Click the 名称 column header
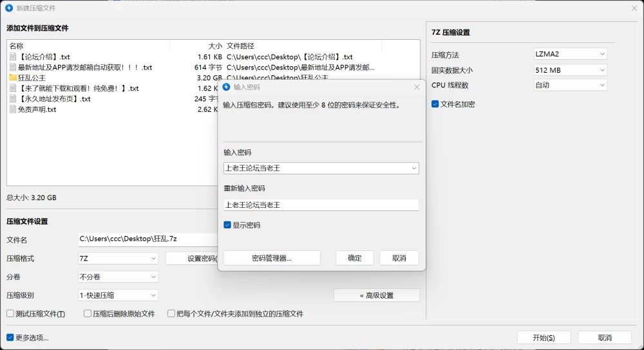The width and height of the screenshot is (644, 350). [88, 46]
